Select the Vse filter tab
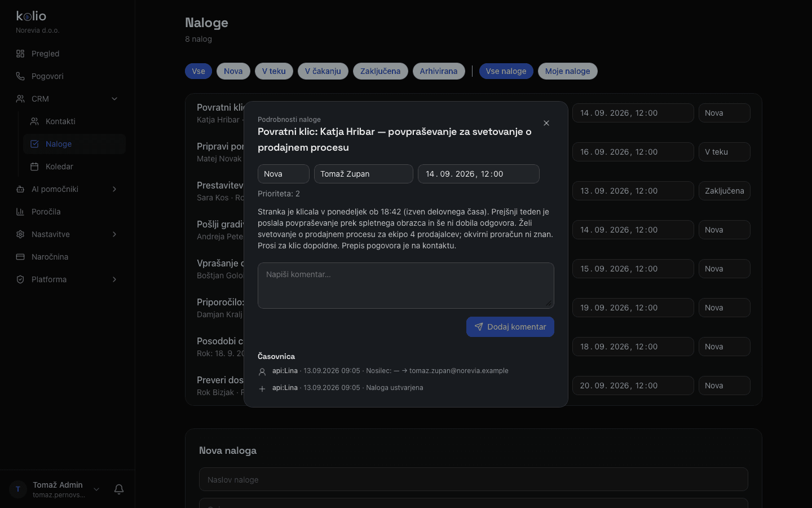 pos(198,71)
